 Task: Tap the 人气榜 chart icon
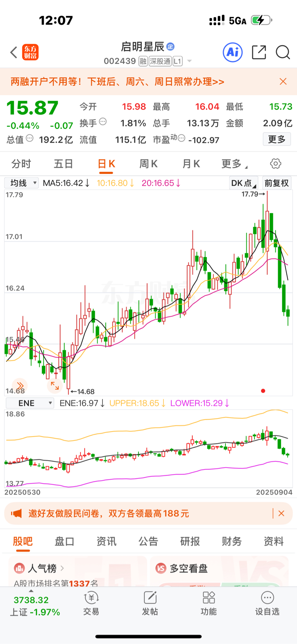[19, 568]
